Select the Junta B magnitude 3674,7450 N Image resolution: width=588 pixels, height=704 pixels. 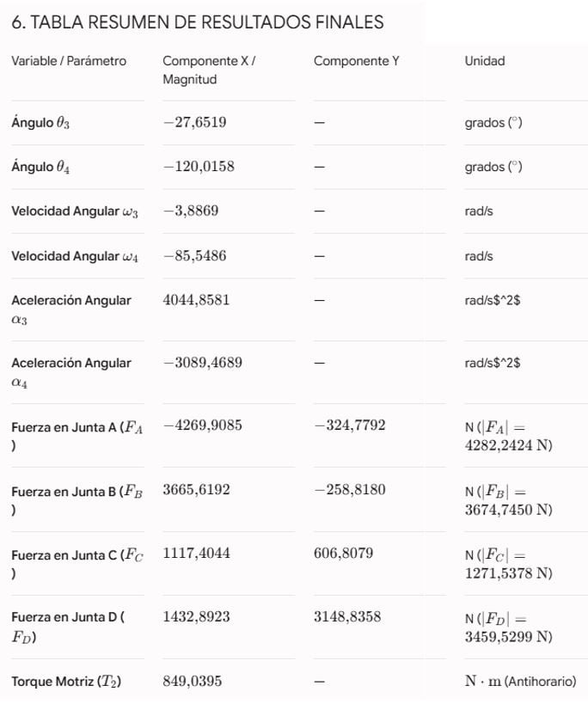(x=508, y=510)
